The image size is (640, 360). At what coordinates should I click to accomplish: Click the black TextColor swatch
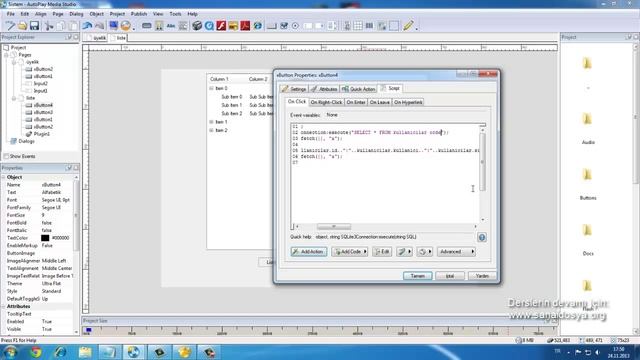coord(45,238)
